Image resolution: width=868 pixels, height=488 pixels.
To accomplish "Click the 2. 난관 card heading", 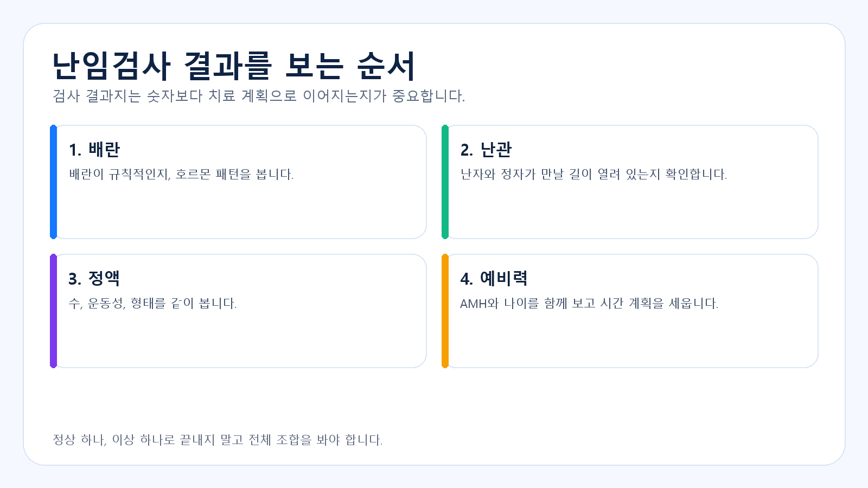I will coord(486,150).
